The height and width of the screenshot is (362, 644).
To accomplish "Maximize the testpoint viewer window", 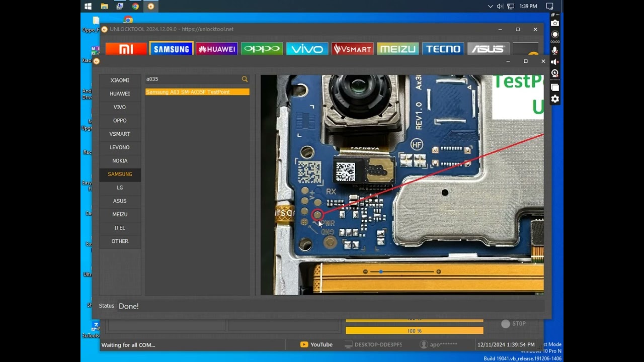I will tap(526, 61).
